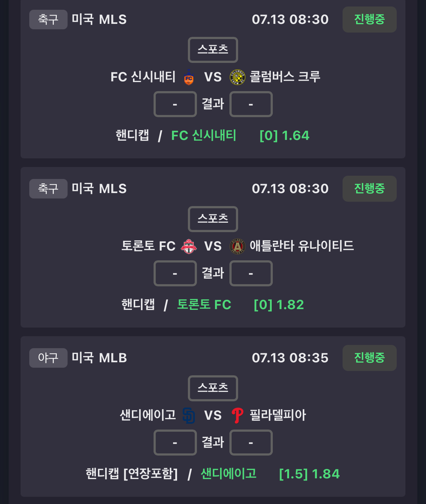Click 애틀란타 유나이티드 team name
Viewport: 426px width, 504px height.
coord(302,246)
